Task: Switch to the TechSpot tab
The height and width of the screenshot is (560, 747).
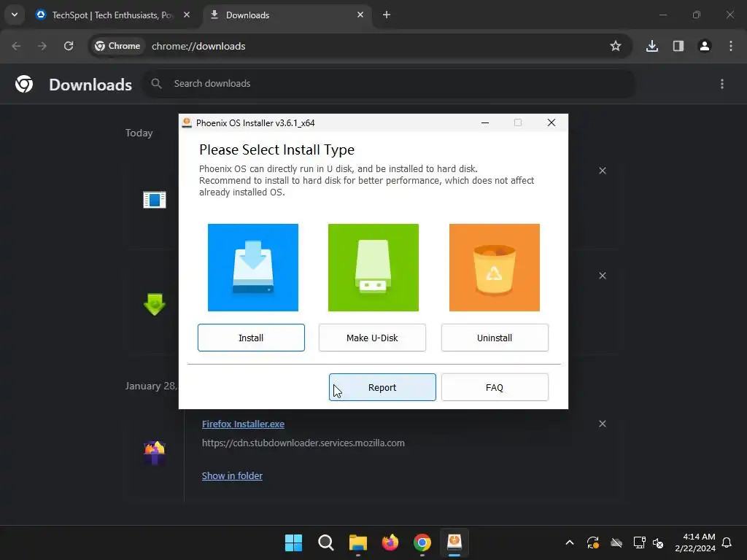Action: (x=112, y=15)
